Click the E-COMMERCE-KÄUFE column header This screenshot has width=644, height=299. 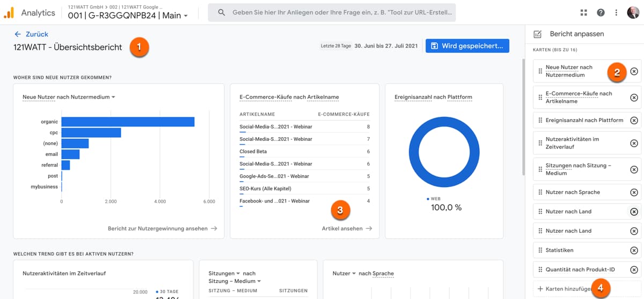(x=343, y=114)
